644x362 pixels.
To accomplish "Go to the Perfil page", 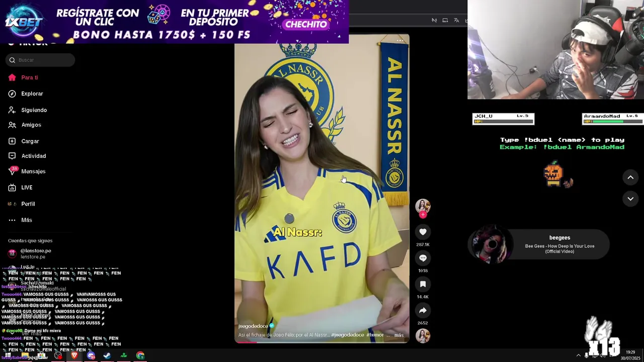I will pos(22,204).
